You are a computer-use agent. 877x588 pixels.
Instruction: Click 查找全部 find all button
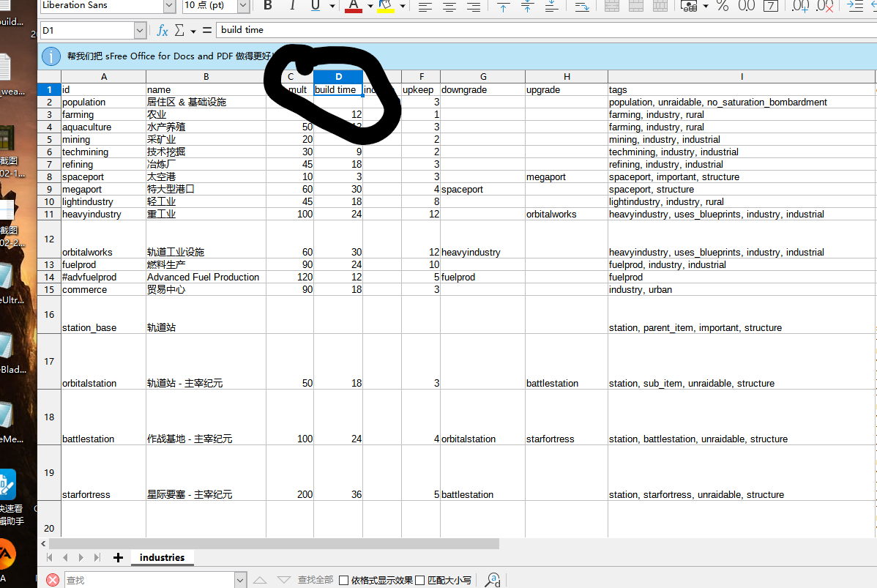click(316, 580)
